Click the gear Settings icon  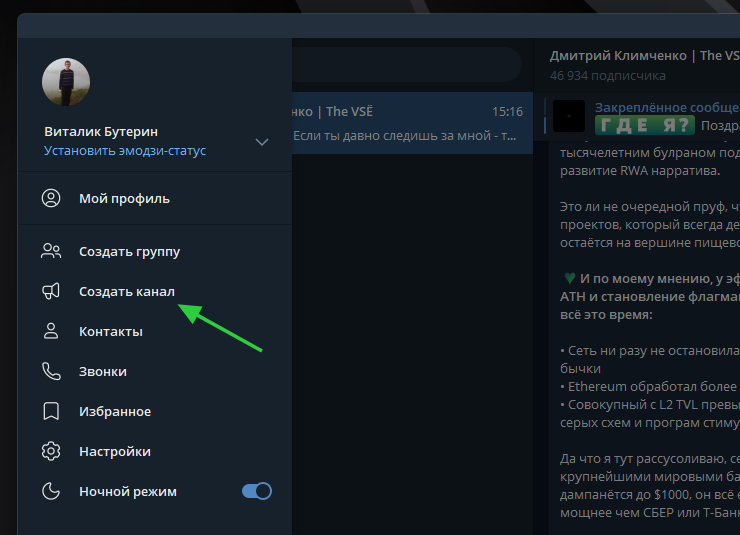click(51, 451)
